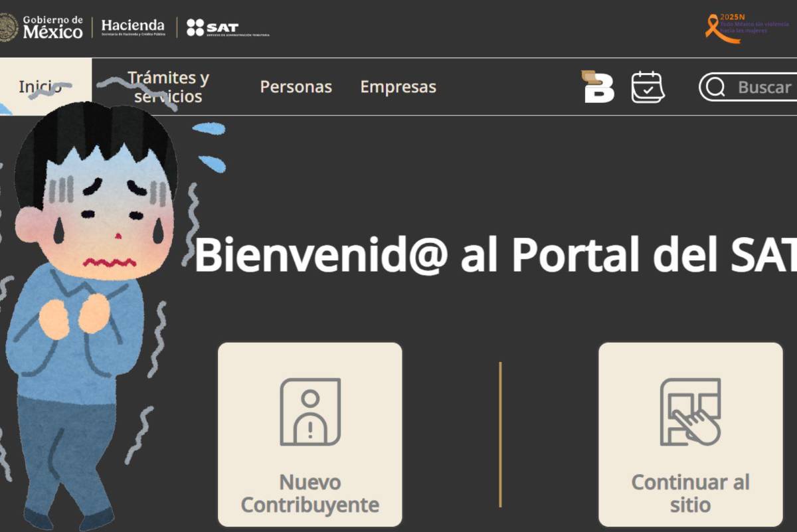This screenshot has height=532, width=797.
Task: Click the Hacienda logo in the header
Action: click(133, 27)
